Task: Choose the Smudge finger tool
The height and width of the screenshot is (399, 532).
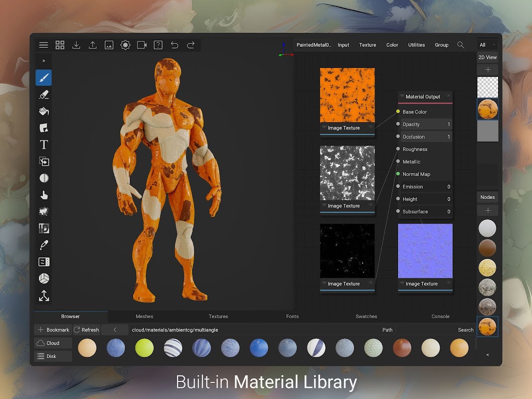Action: click(44, 195)
